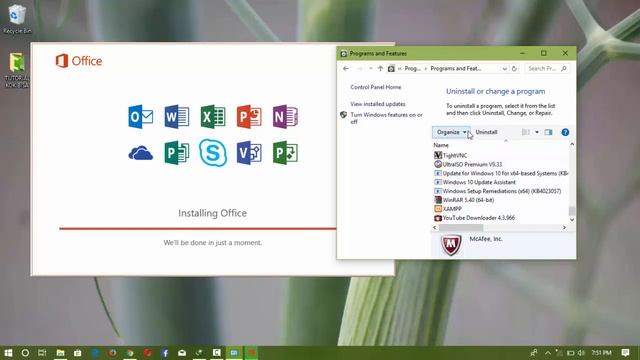Image resolution: width=640 pixels, height=360 pixels.
Task: Show hidden system tray icons
Action: pos(548,353)
